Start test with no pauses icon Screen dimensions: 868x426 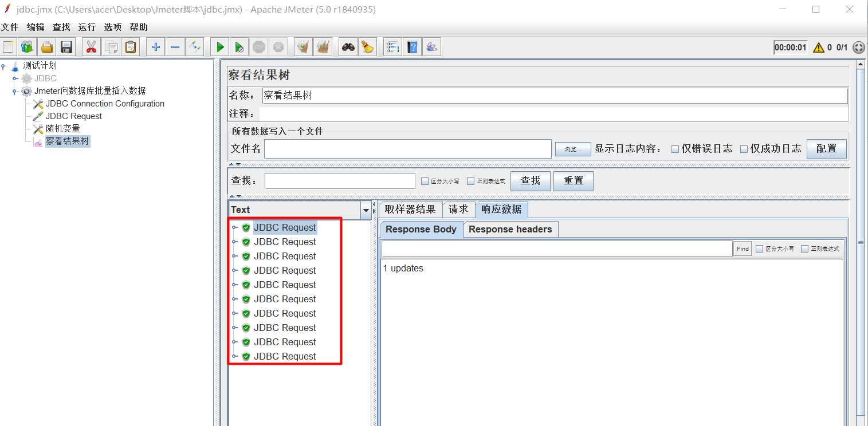click(x=239, y=47)
